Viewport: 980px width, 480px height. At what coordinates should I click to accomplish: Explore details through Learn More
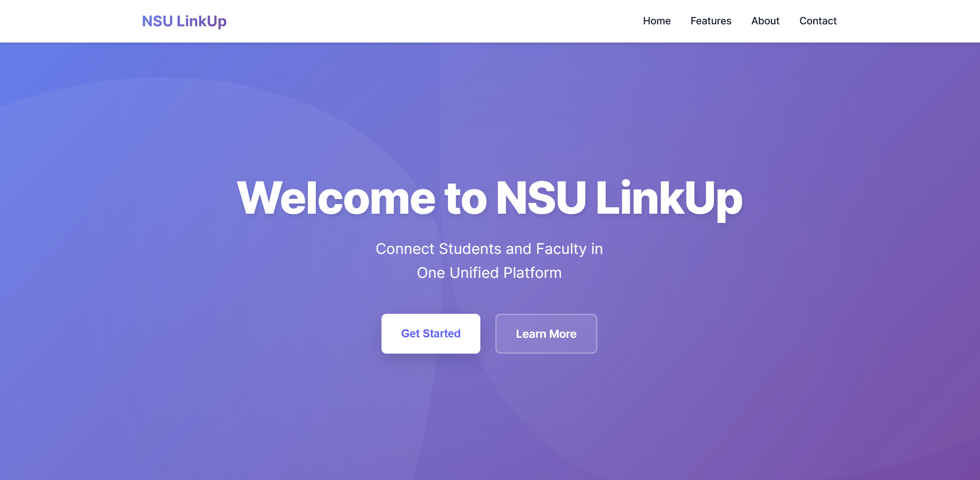[546, 334]
